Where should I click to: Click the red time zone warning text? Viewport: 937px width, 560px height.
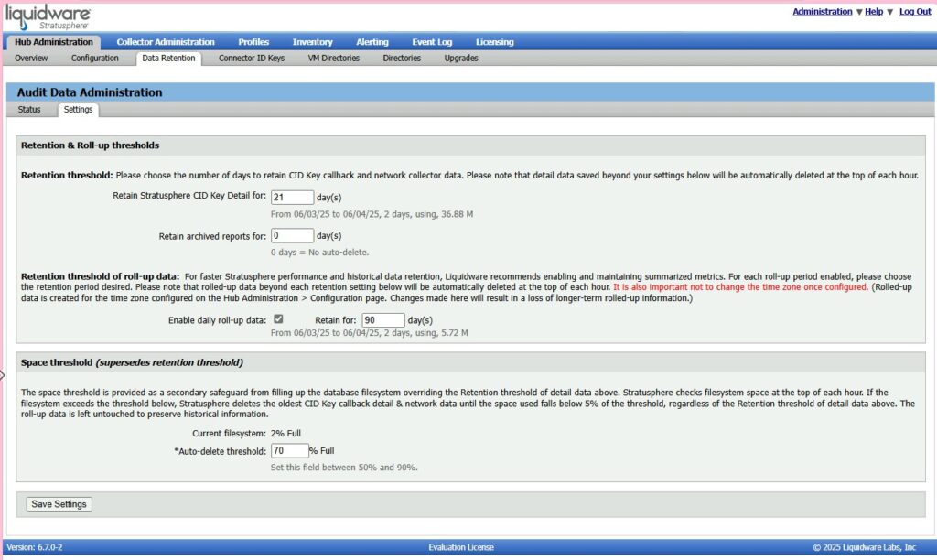point(740,287)
